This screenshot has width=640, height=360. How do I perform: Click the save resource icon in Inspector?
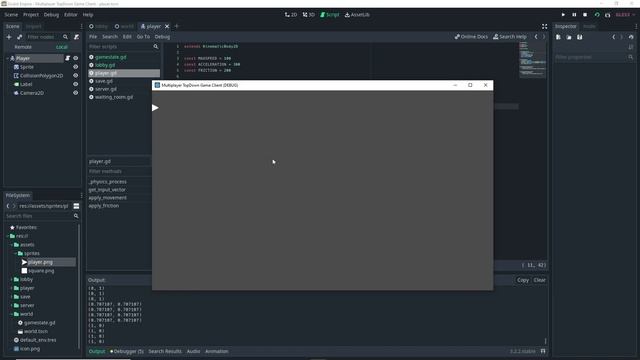(x=580, y=37)
